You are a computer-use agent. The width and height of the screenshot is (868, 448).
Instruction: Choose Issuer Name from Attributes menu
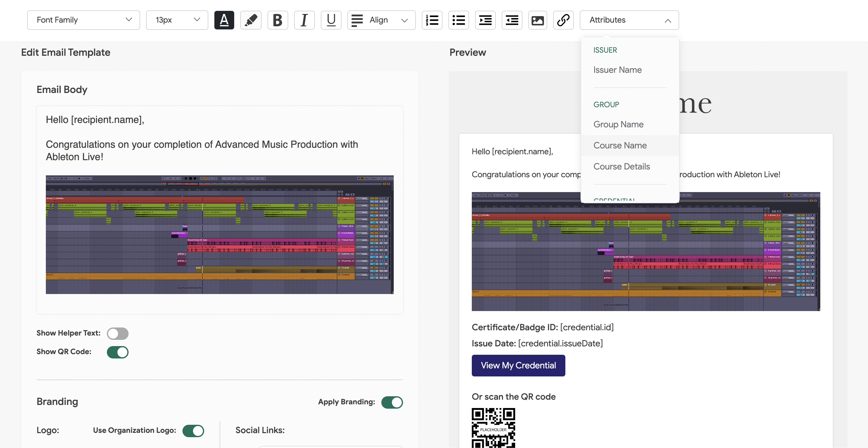click(630, 70)
